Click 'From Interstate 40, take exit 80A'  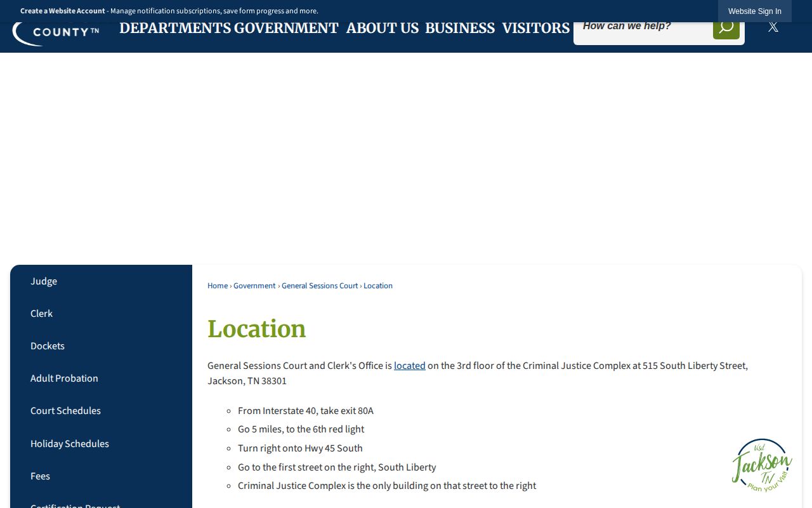[x=306, y=411]
